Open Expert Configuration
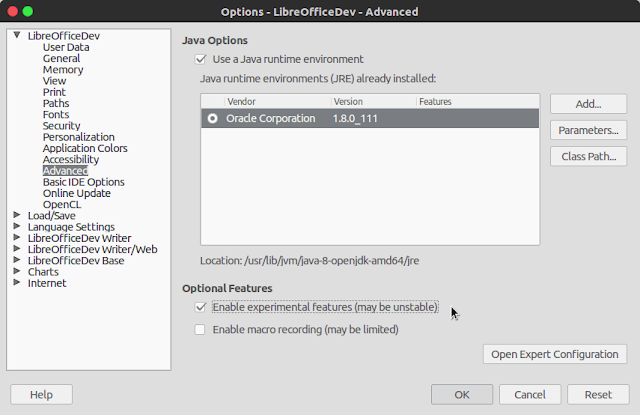 point(555,354)
